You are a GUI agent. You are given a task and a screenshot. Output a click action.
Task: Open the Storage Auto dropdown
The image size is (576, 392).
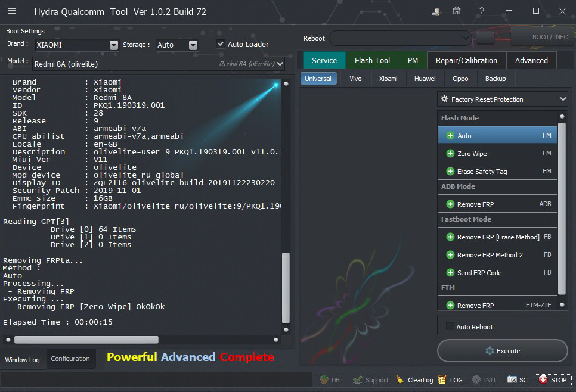click(193, 45)
